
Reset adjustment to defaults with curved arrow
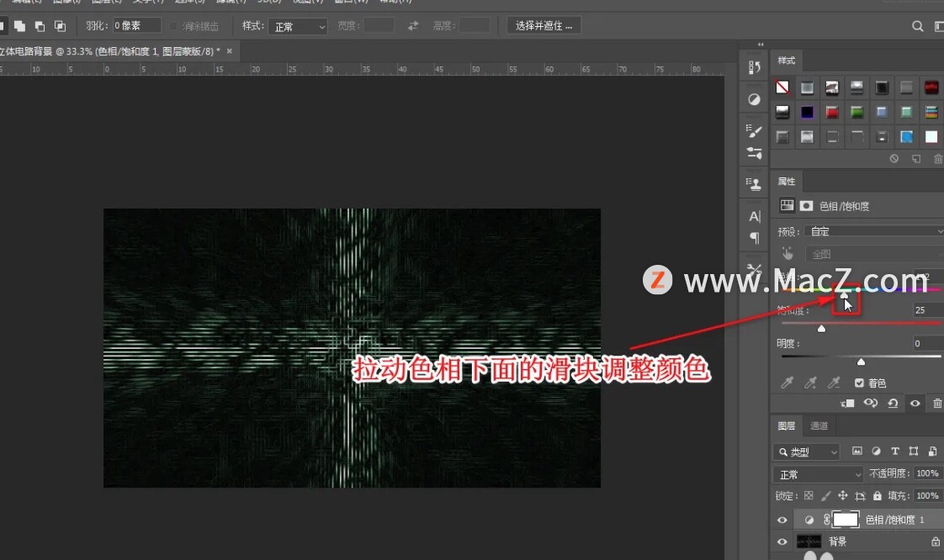tap(893, 404)
